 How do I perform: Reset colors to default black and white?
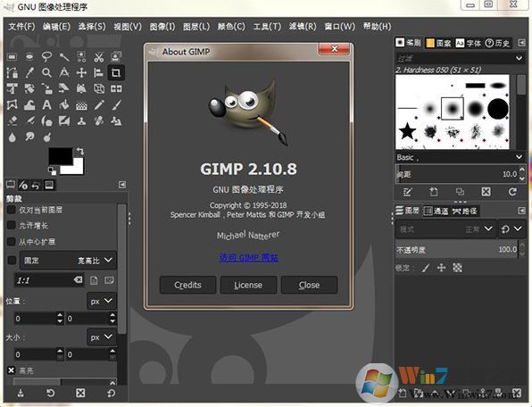[52, 170]
